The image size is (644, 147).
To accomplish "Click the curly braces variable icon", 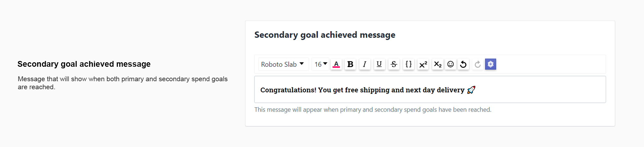I will (408, 64).
